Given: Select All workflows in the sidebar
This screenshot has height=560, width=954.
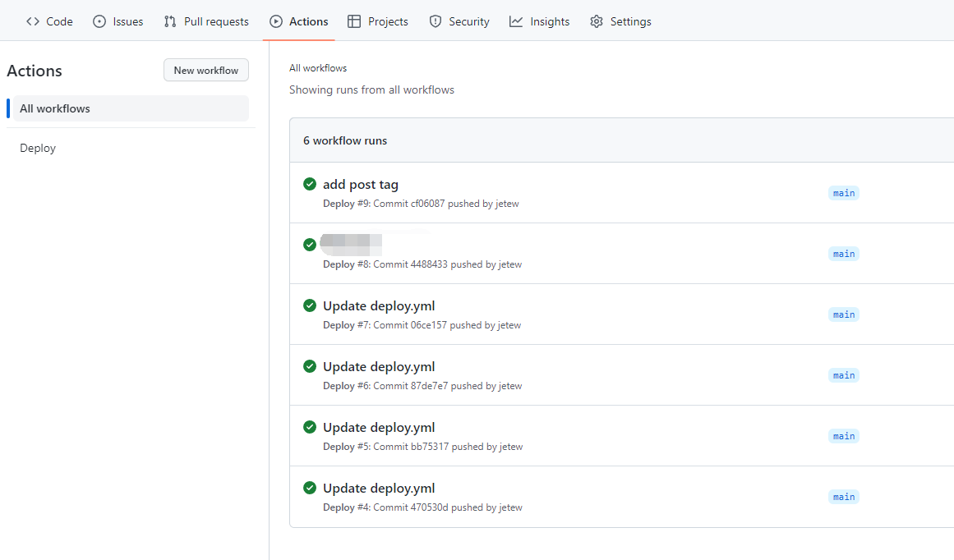Looking at the screenshot, I should (55, 108).
